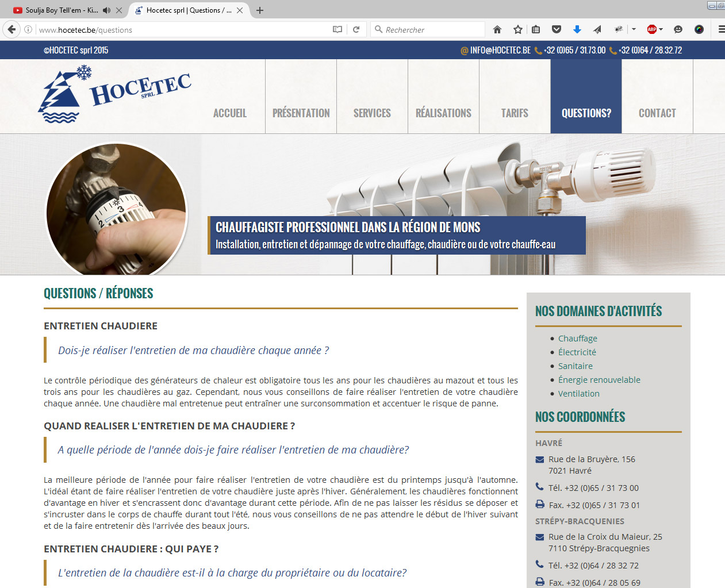The width and height of the screenshot is (725, 588).
Task: Reload the current page
Action: pyautogui.click(x=356, y=29)
